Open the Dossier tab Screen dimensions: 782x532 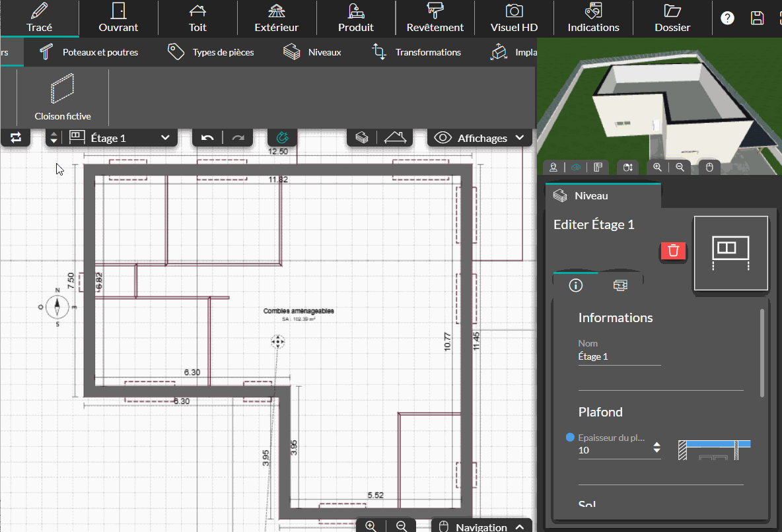[x=672, y=18]
